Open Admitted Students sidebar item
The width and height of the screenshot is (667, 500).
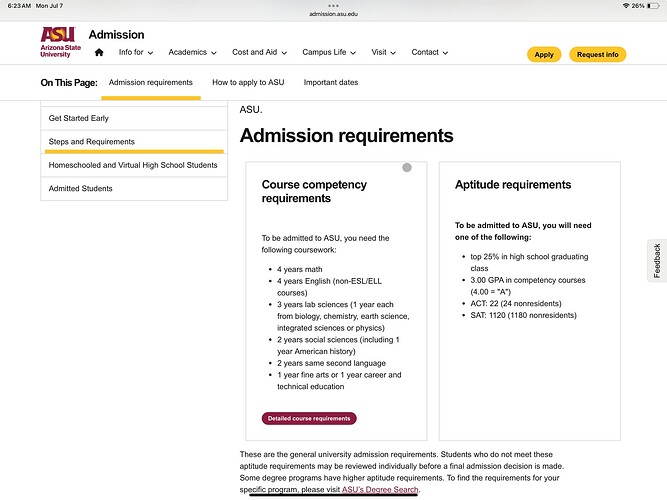(134, 189)
